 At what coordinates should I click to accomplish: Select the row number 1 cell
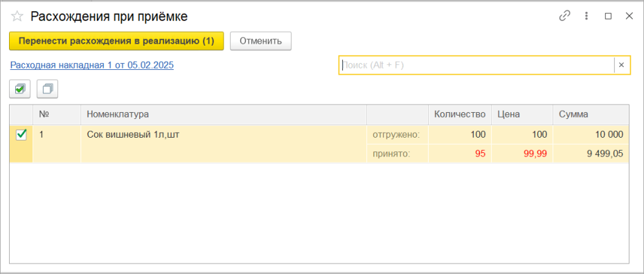[57, 144]
